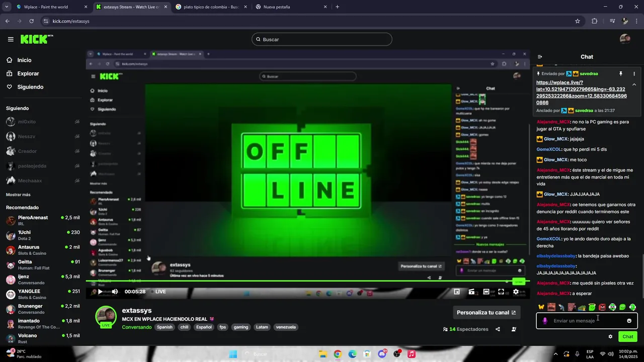Screen dimensions: 644x362
Task: Mute the stream volume
Action: [x=115, y=292]
